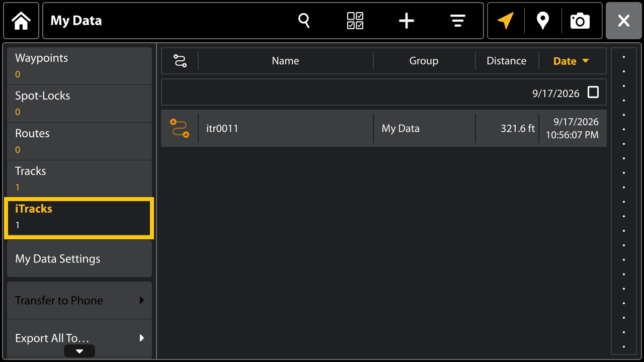Close the My Data screen
Image resolution: width=644 pixels, height=362 pixels.
click(624, 21)
